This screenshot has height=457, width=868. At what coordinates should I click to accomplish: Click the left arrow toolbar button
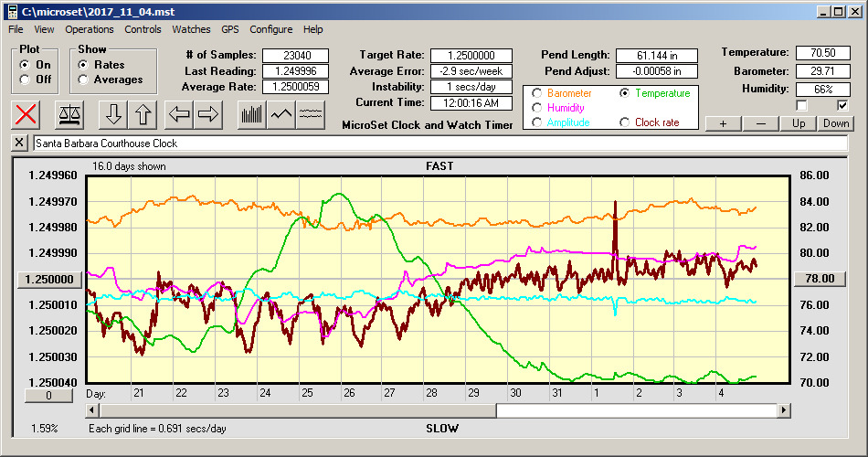[179, 114]
